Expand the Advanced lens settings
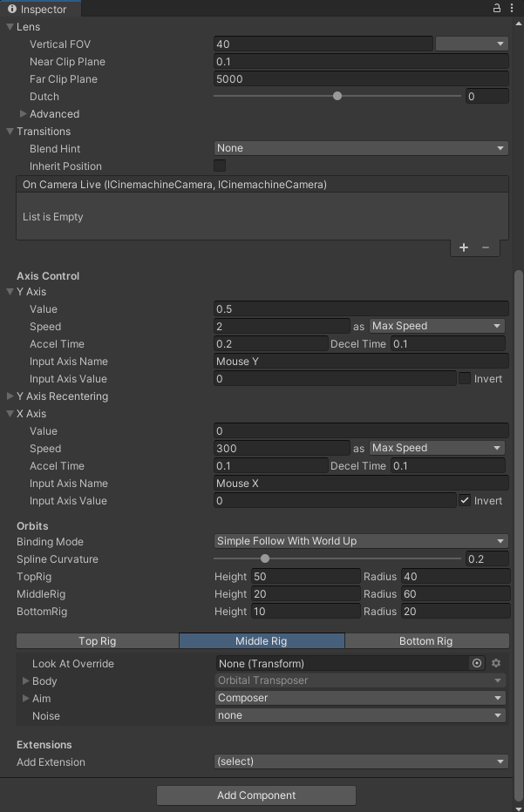Screen dimensions: 524x812 pyautogui.click(x=24, y=114)
